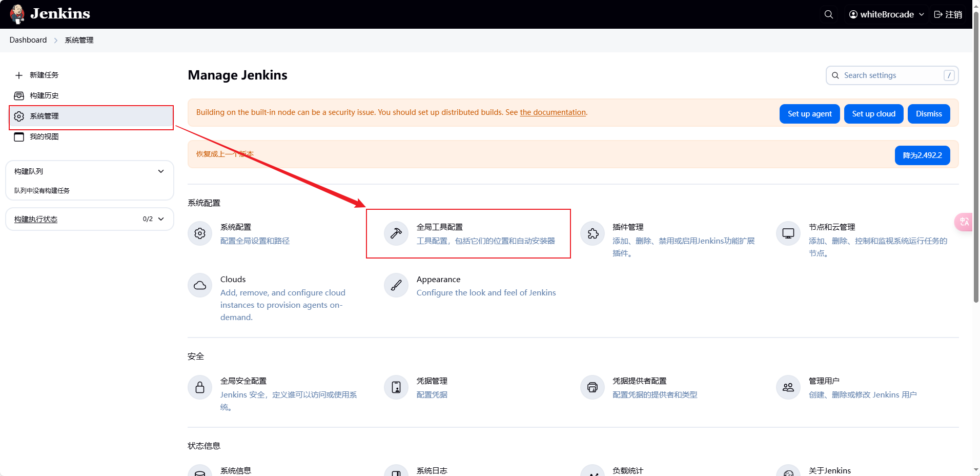Click the plus icon beside 新建任务
The width and height of the screenshot is (980, 476).
tap(19, 75)
